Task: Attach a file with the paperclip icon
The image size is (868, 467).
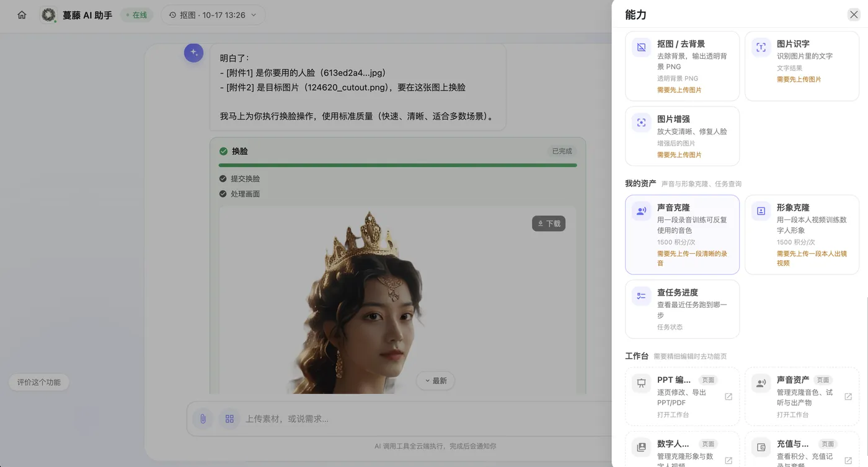Action: click(203, 419)
